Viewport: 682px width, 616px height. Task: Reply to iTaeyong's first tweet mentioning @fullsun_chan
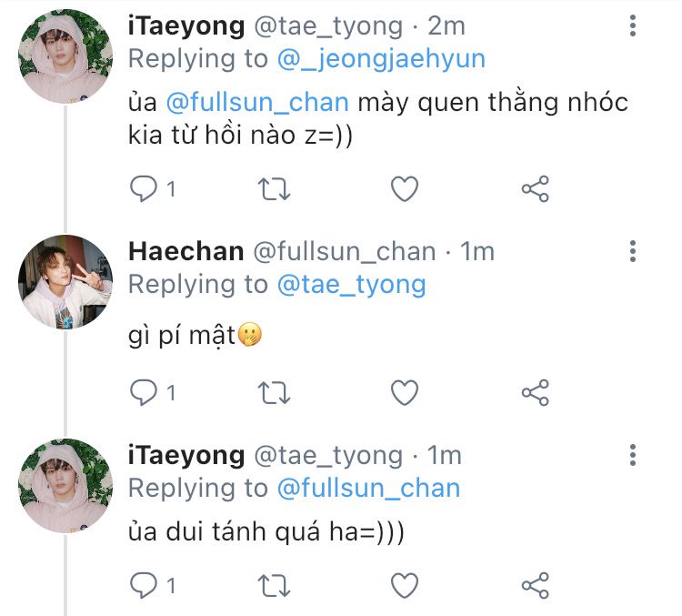[143, 189]
